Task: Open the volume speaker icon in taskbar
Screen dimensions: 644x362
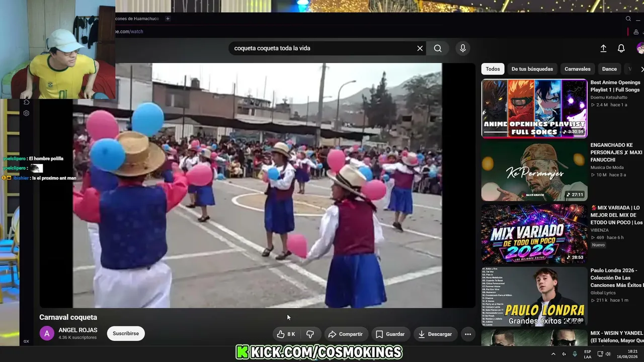Action: pos(607,354)
